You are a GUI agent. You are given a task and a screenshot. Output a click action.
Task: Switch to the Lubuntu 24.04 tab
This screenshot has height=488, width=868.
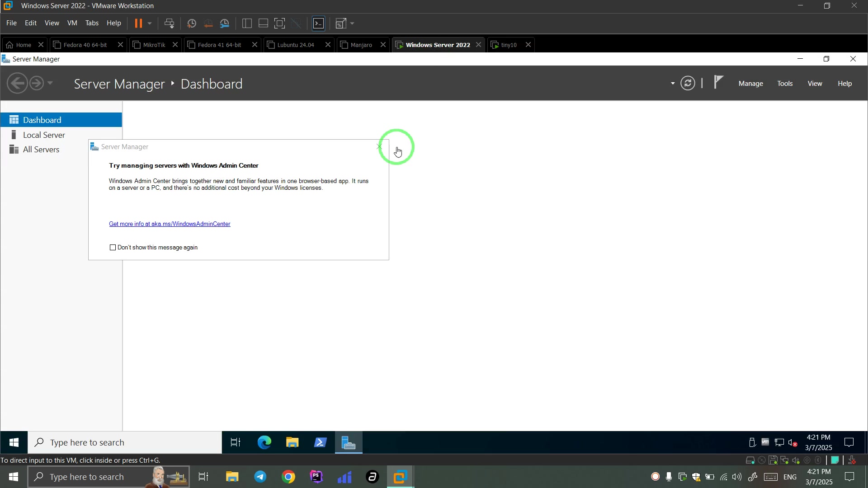pos(296,45)
